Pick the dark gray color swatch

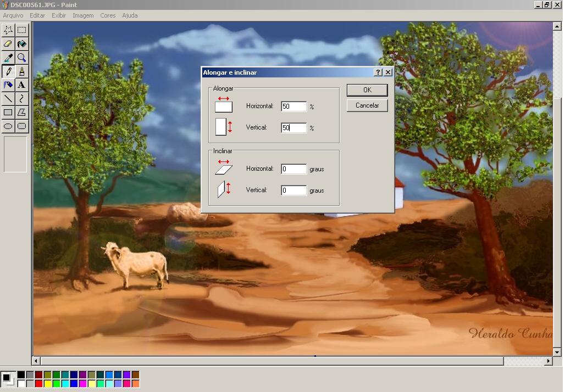(30, 375)
